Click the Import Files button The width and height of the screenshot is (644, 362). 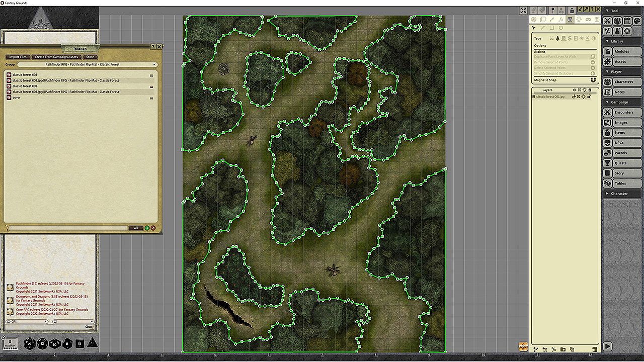click(x=18, y=57)
